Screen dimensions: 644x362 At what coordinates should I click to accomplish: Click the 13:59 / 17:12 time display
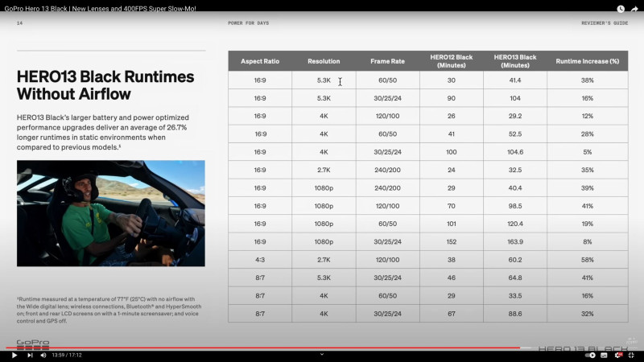tap(67, 355)
